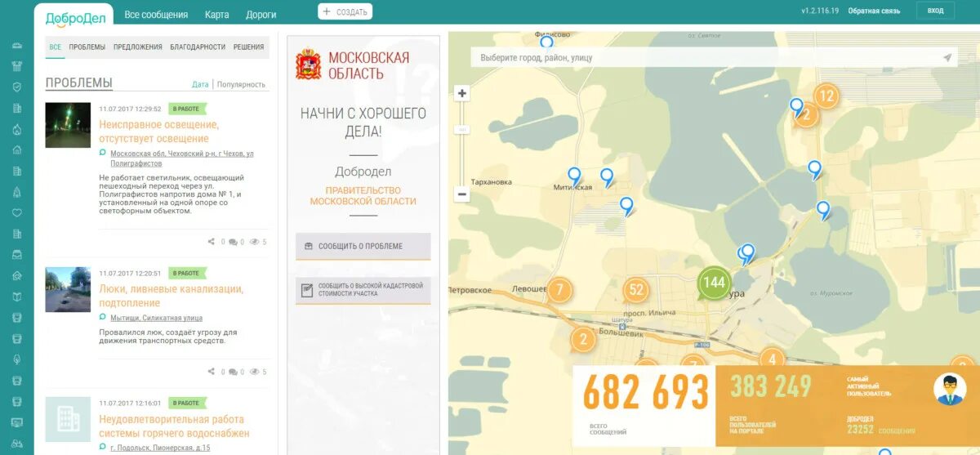Open the flame category in the sidebar

[16, 129]
